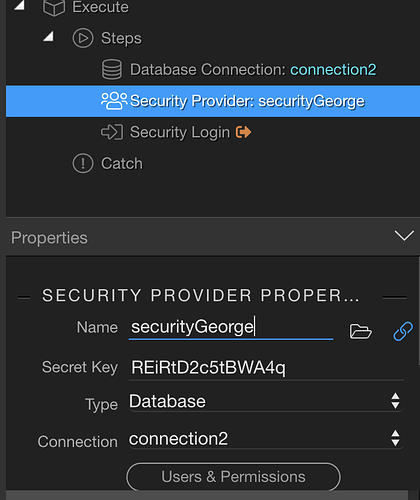Click the Catch exclamation icon
This screenshot has width=420, height=500.
(x=83, y=163)
